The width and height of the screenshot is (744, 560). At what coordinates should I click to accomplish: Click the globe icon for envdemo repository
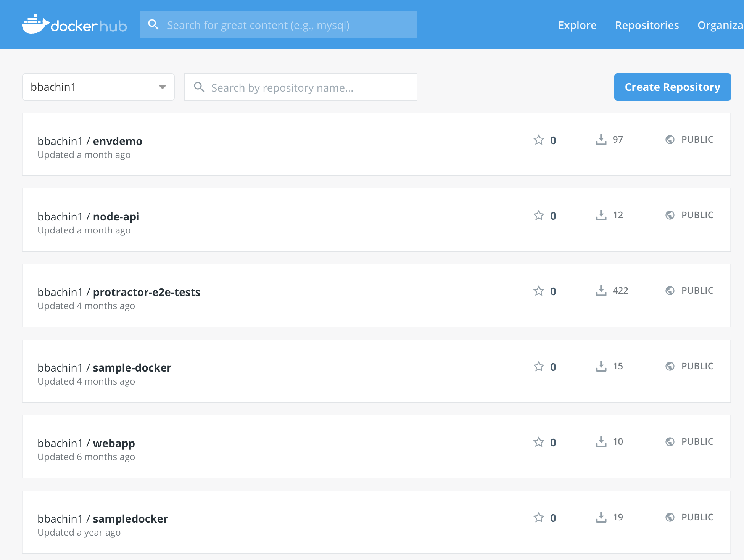(670, 140)
